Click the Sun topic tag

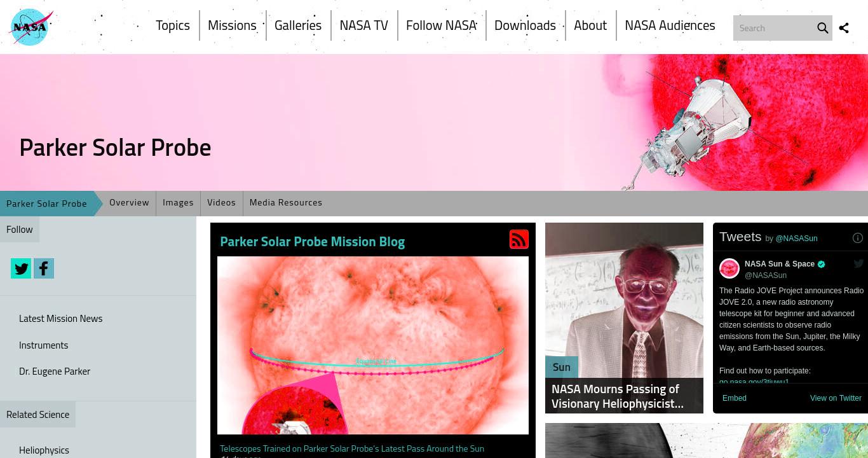pyautogui.click(x=562, y=367)
